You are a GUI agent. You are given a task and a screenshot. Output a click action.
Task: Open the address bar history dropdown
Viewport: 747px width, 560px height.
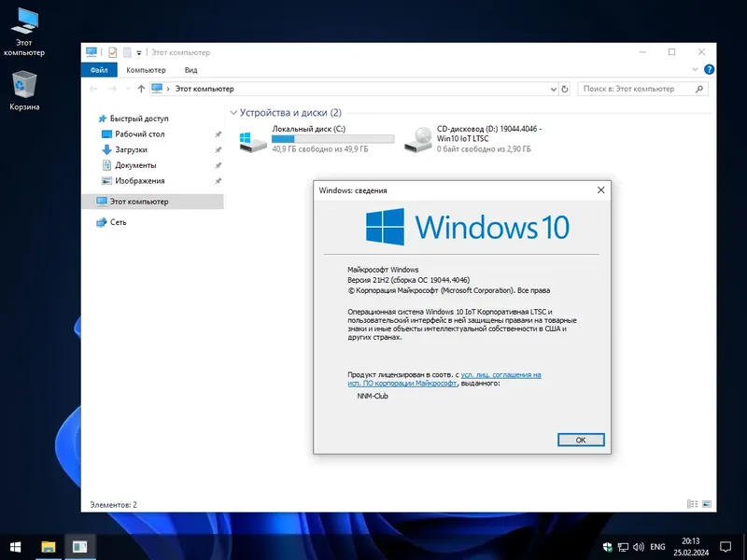(553, 89)
